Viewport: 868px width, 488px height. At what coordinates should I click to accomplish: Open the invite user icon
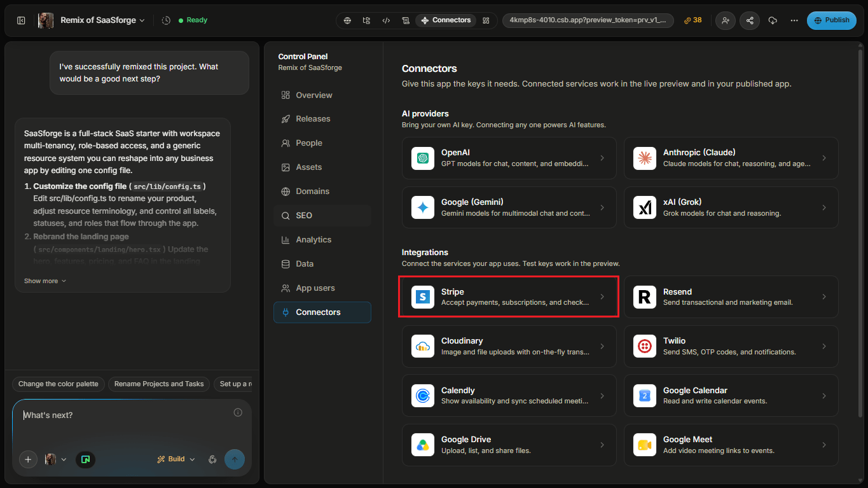pos(726,20)
